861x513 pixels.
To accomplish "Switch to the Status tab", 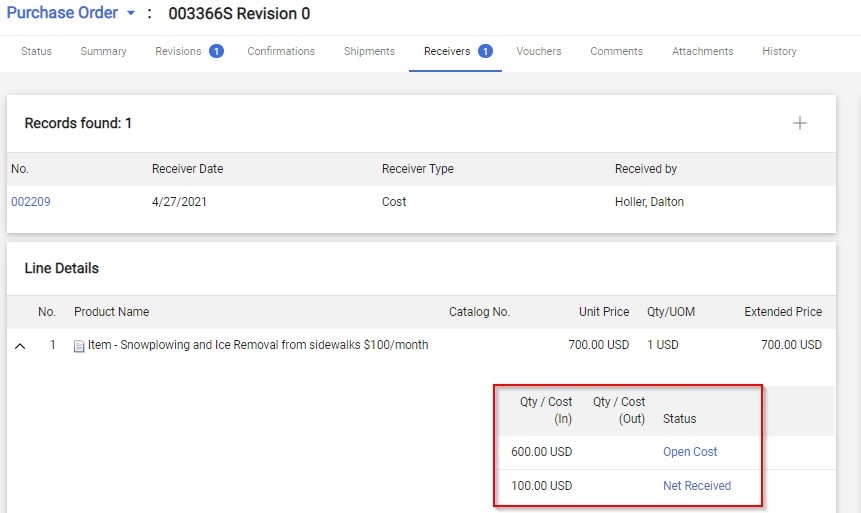I will click(x=36, y=51).
